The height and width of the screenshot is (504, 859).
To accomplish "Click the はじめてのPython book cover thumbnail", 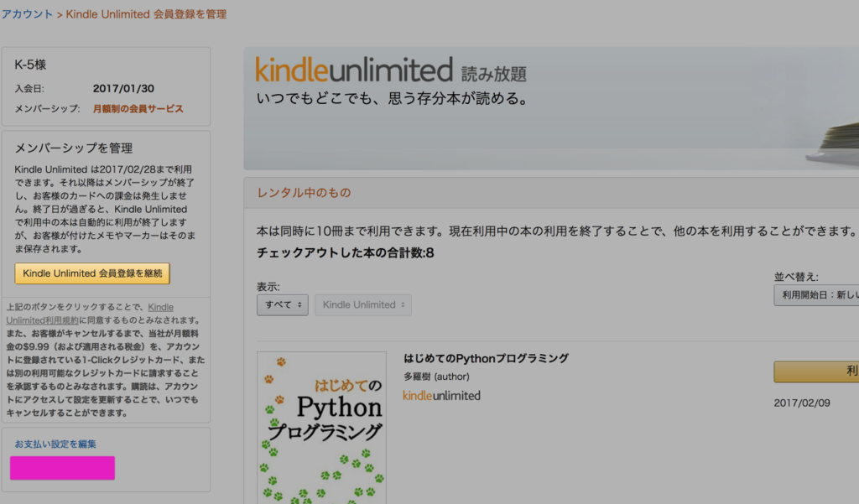I will point(321,428).
